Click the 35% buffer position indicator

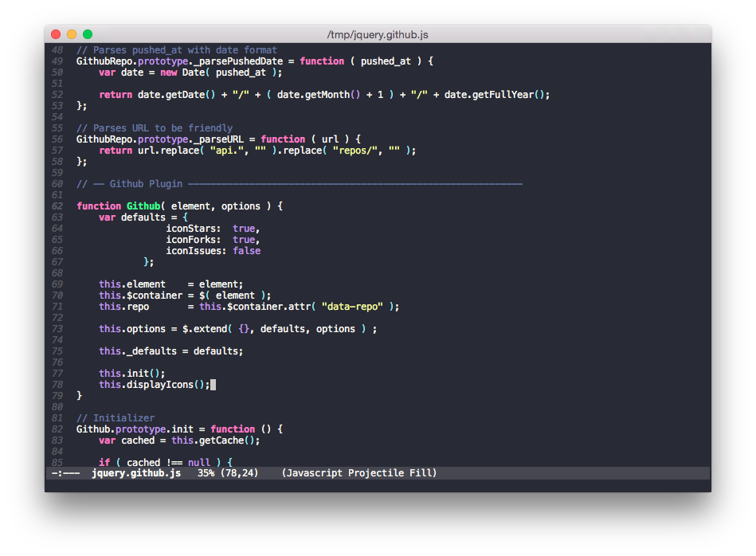click(x=206, y=473)
